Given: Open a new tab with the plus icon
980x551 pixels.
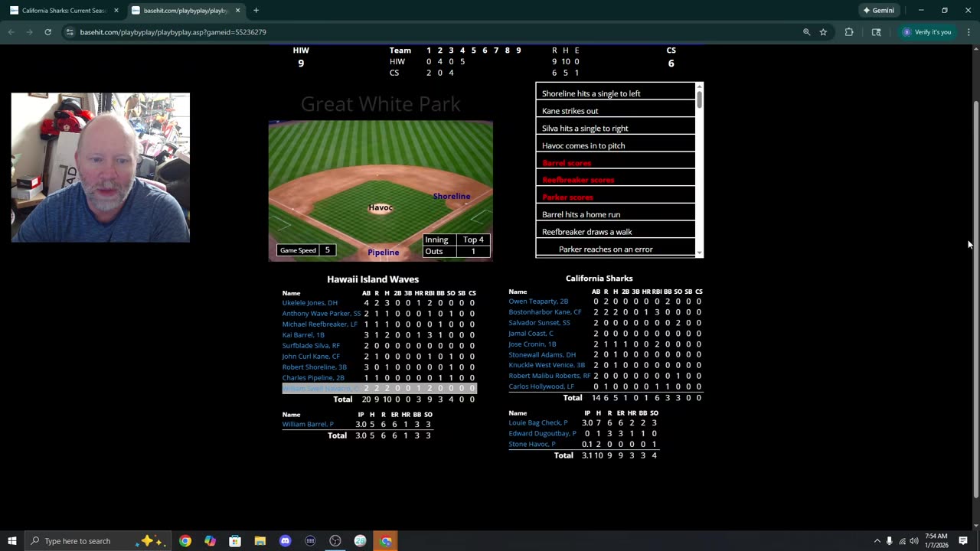Looking at the screenshot, I should tap(256, 11).
